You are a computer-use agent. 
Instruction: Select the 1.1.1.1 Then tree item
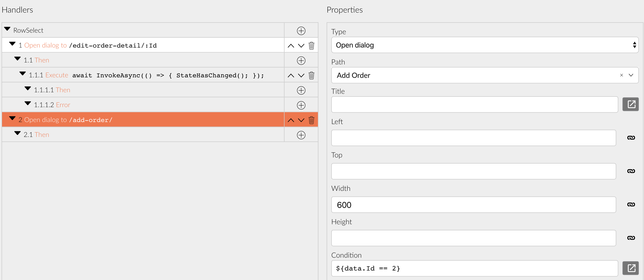click(x=53, y=90)
